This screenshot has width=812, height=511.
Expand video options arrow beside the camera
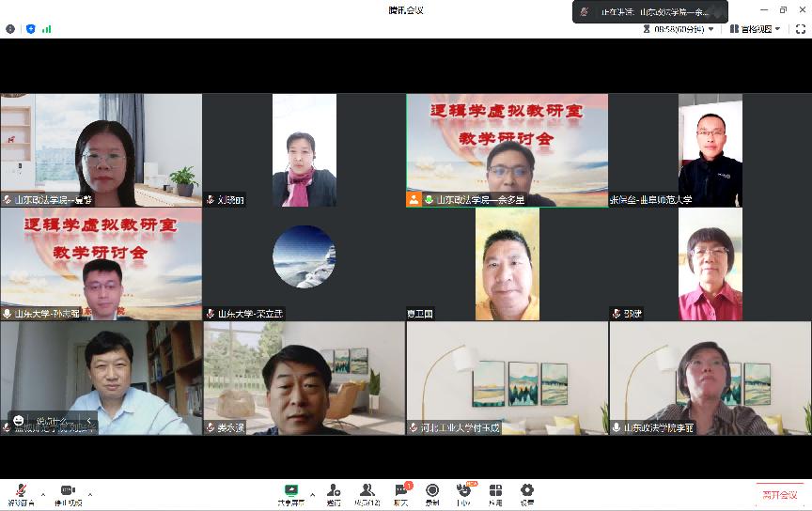(90, 492)
